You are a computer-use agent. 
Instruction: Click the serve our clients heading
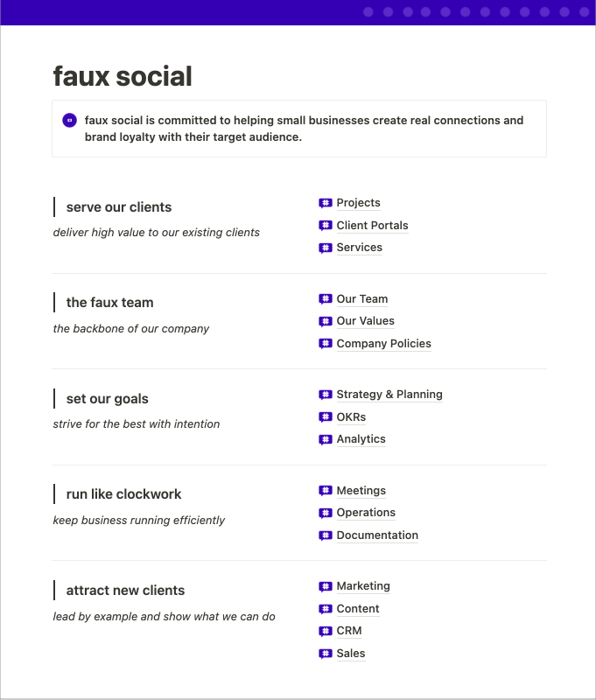(119, 207)
